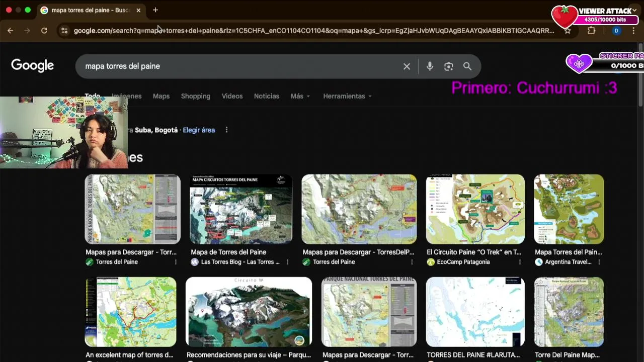Open the Circuito W 3D map thumbnail

[x=249, y=312]
